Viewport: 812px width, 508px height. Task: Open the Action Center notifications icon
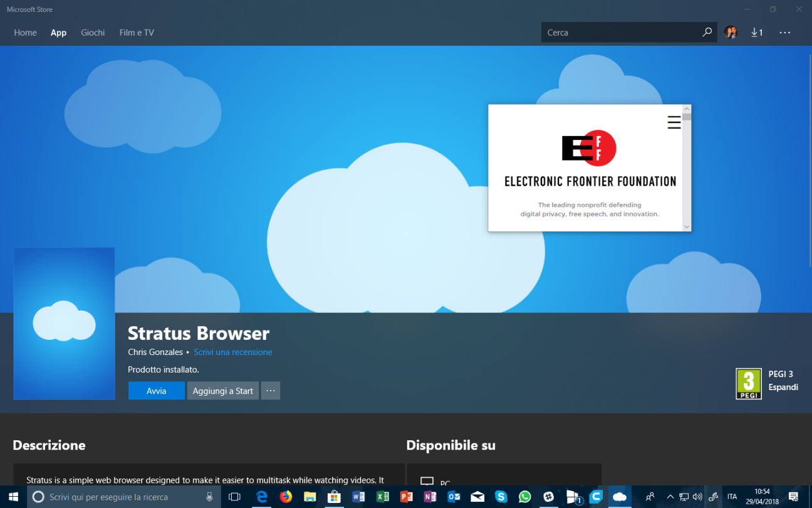(x=793, y=497)
